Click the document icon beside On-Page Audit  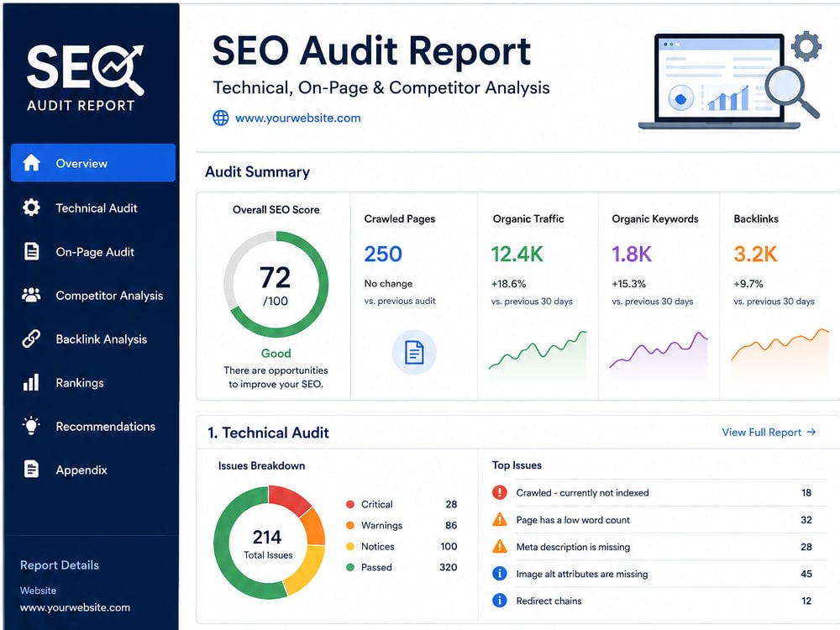(x=32, y=251)
